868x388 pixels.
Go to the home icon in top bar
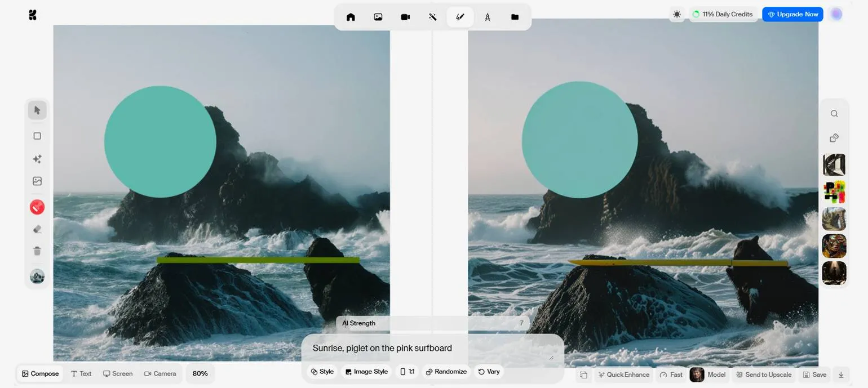(351, 17)
